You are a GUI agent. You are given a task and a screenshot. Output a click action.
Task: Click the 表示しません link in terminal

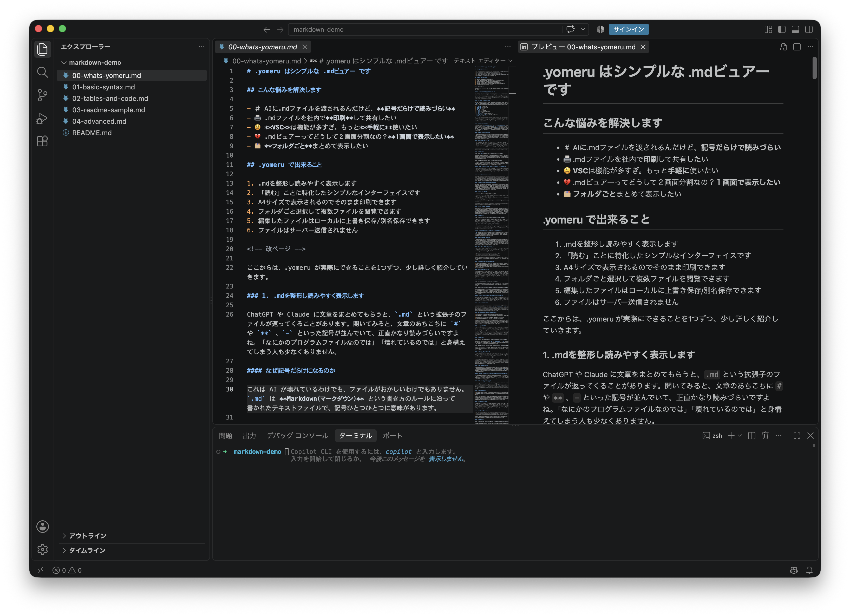point(446,459)
